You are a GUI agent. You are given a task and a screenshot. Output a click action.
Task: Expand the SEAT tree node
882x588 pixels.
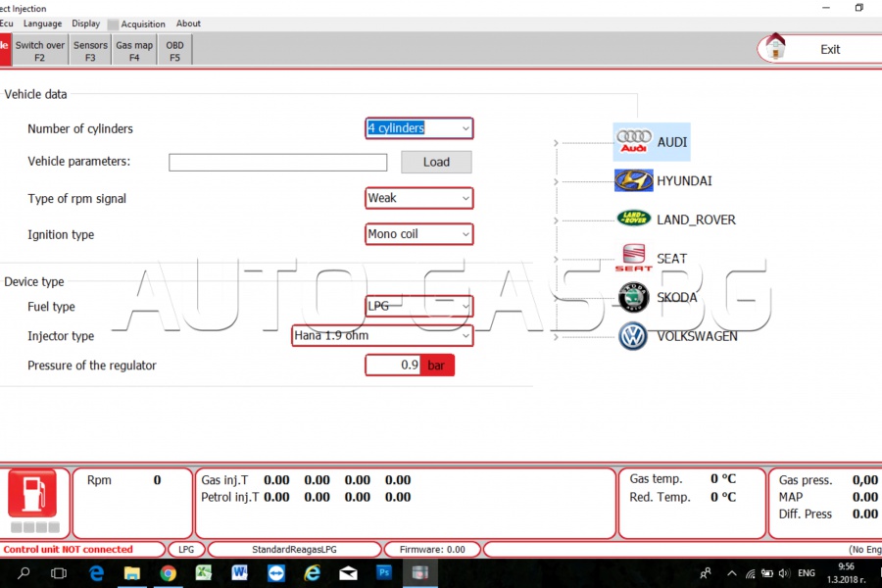[x=556, y=260]
